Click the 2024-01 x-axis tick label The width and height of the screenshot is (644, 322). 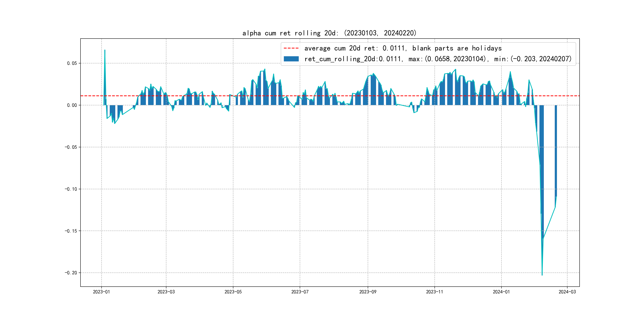click(501, 292)
